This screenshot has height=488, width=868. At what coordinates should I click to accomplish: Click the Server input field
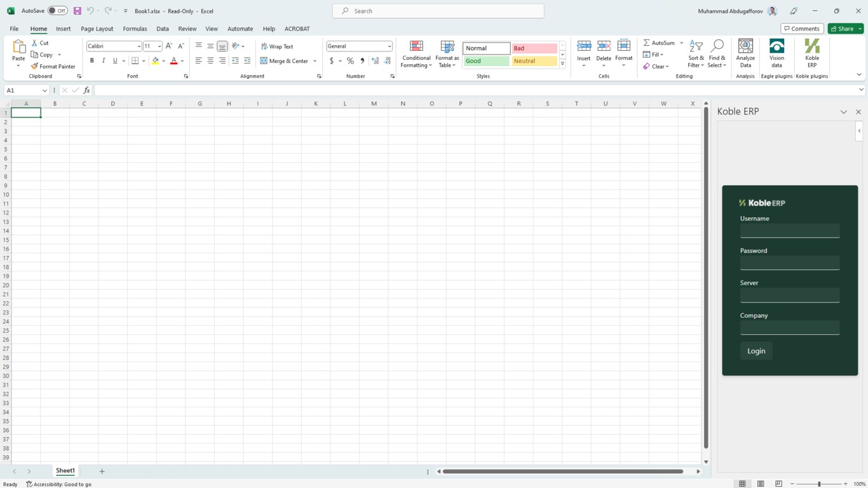pyautogui.click(x=790, y=295)
